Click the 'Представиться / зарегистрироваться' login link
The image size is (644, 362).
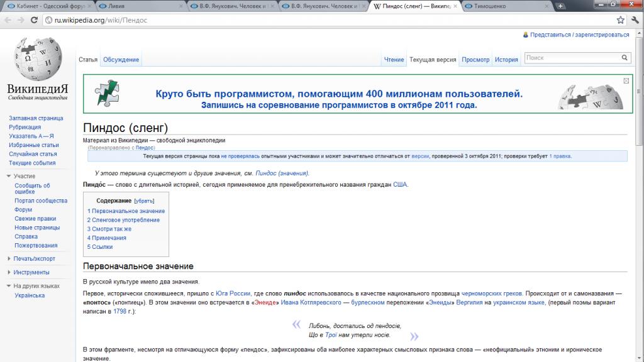(579, 35)
